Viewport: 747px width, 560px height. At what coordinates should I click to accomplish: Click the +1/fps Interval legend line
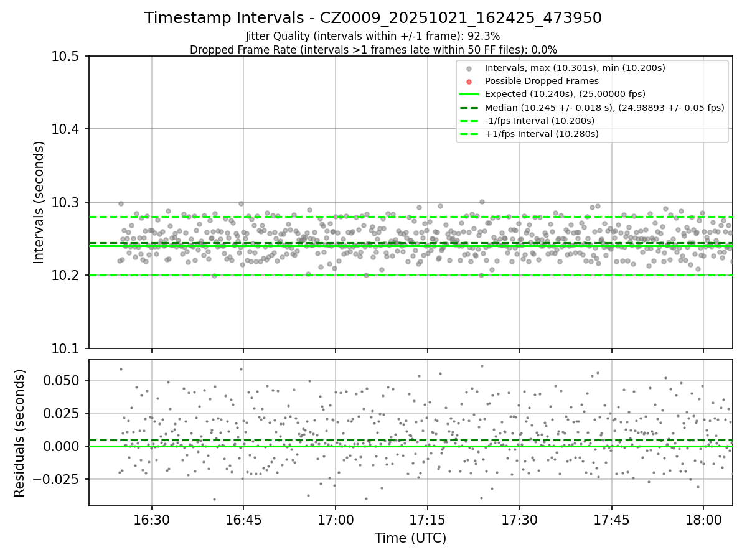coord(469,134)
